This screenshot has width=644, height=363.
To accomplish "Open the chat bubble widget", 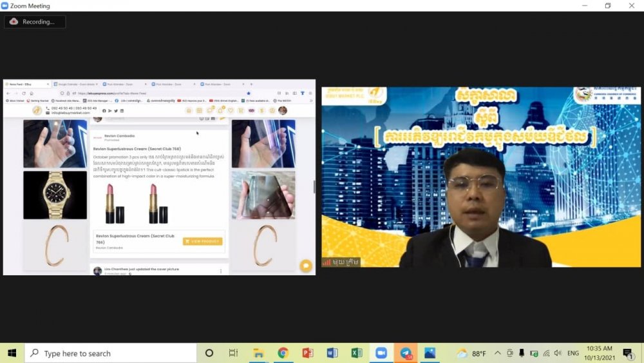I will [305, 266].
